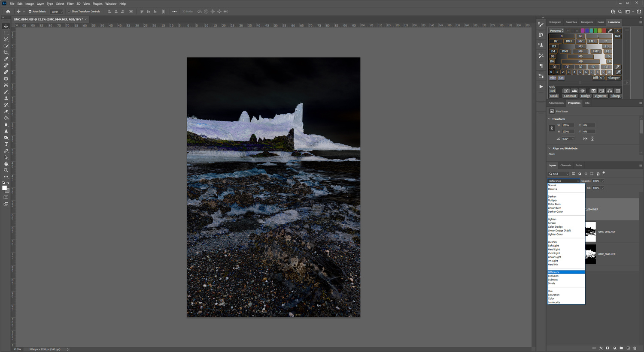The height and width of the screenshot is (352, 644).
Task: Switch to the Channels tab
Action: pyautogui.click(x=565, y=165)
